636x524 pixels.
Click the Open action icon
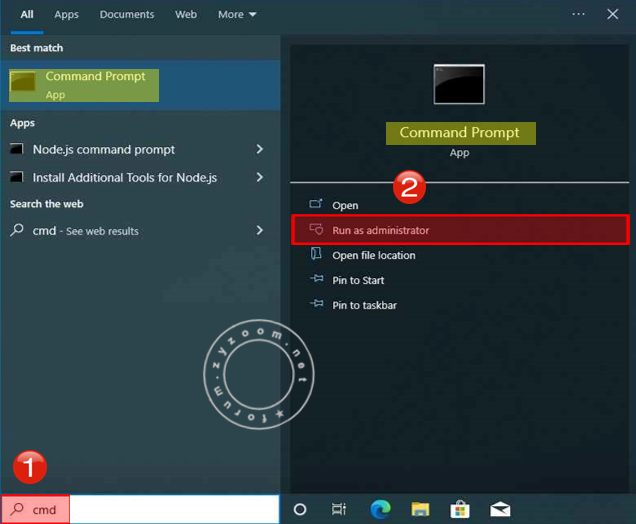[x=316, y=204]
